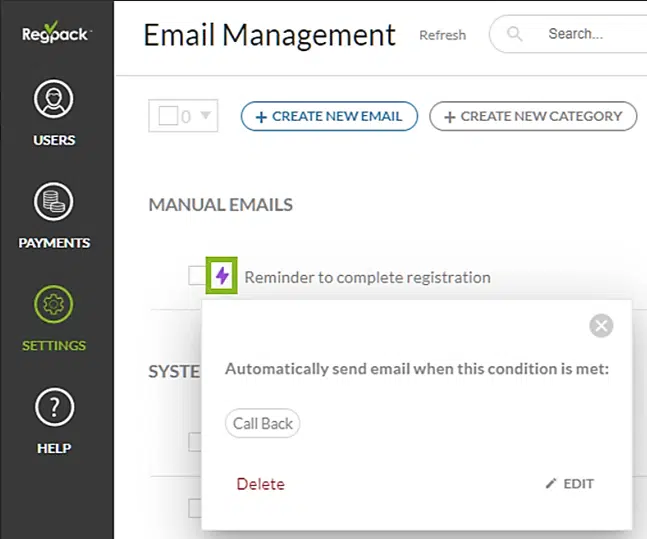The width and height of the screenshot is (647, 539).
Task: Close the trigger condition popup
Action: [x=600, y=325]
